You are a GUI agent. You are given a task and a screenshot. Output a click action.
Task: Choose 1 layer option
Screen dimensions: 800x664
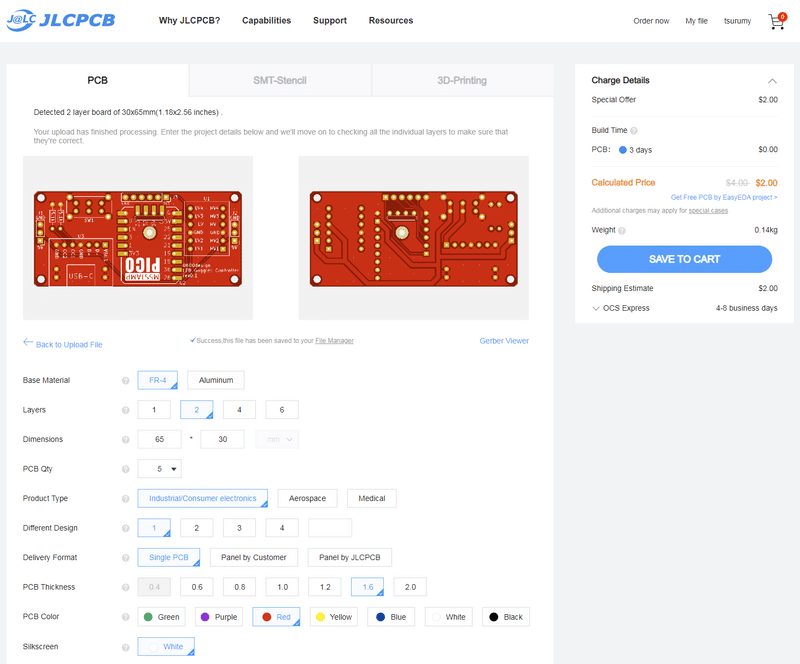154,410
